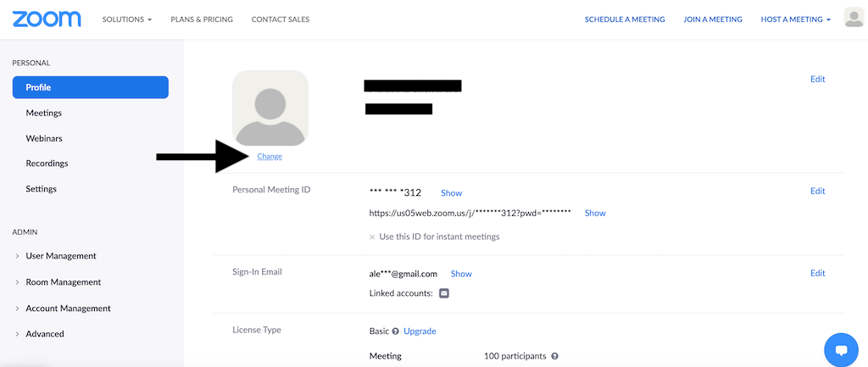Show the full Personal Meeting ID

point(451,193)
